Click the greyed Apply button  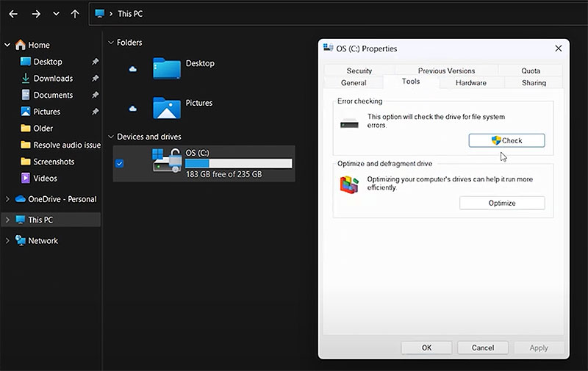point(539,347)
